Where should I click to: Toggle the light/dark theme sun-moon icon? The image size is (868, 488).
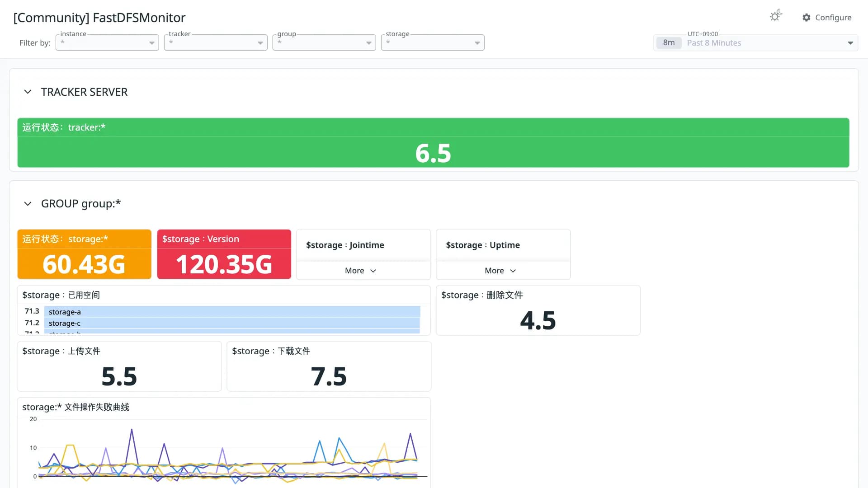click(775, 16)
